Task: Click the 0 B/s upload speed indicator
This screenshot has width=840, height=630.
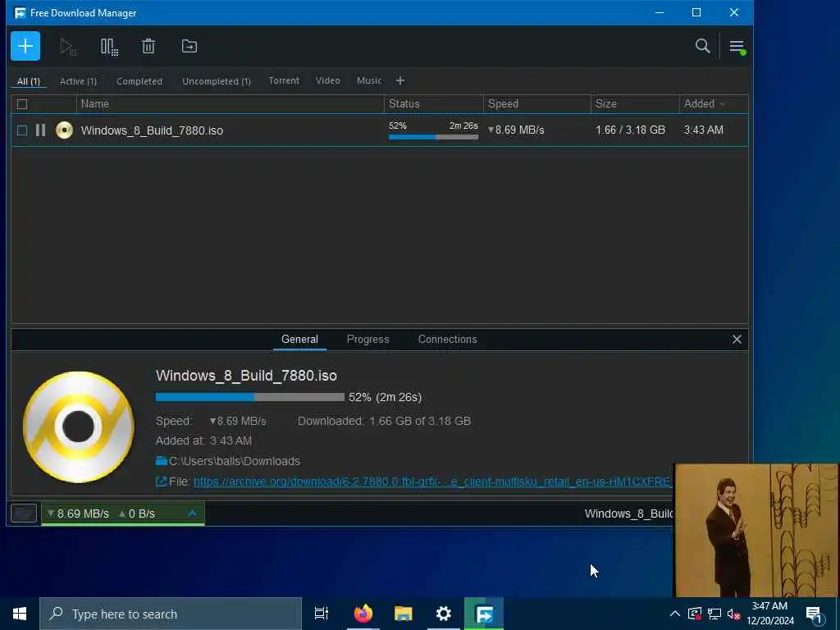Action: 137,514
